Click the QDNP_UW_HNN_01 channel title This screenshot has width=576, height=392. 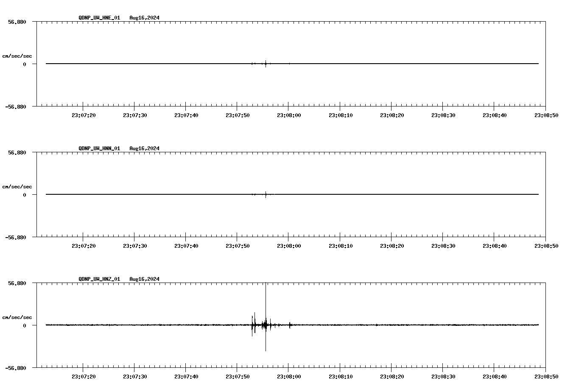click(x=99, y=148)
